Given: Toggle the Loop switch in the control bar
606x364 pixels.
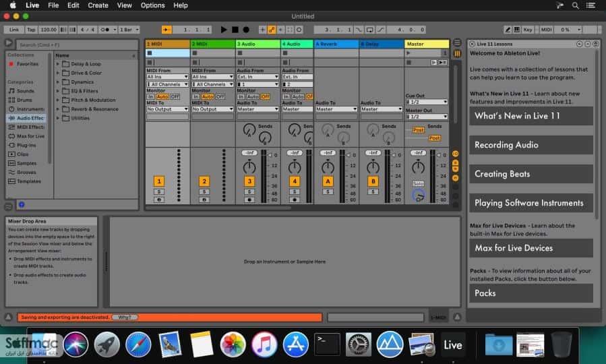Looking at the screenshot, I should point(369,30).
